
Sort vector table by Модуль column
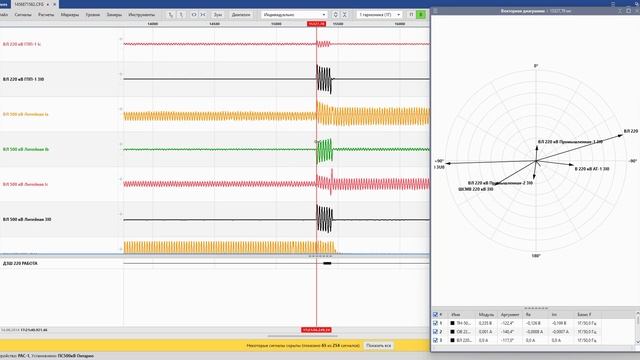click(x=486, y=315)
